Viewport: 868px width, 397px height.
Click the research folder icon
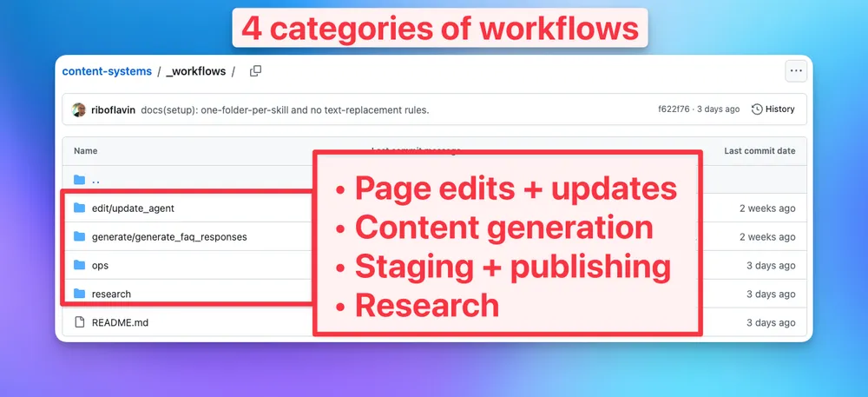coord(79,294)
